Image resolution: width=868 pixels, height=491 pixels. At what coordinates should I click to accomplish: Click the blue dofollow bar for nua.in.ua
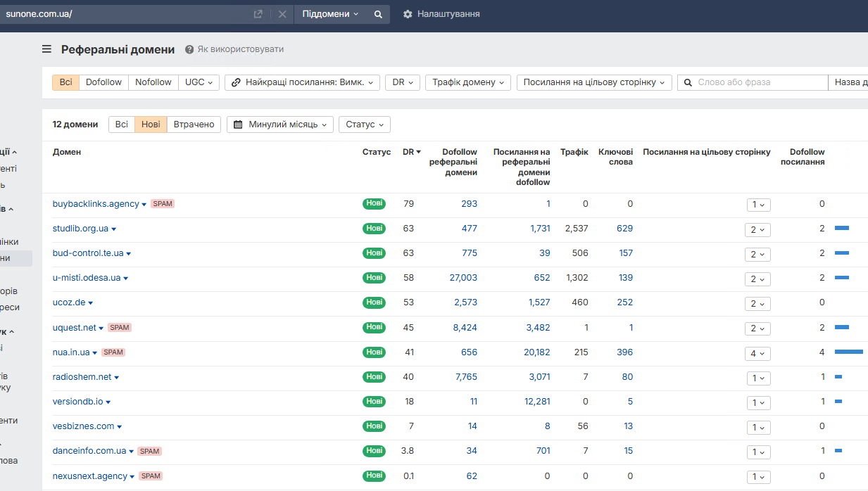pyautogui.click(x=848, y=352)
